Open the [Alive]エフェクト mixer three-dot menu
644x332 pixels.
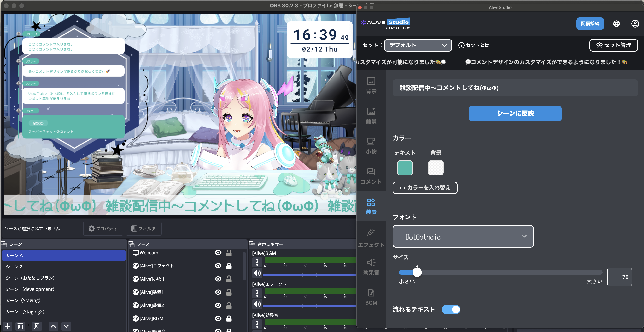coord(257,293)
